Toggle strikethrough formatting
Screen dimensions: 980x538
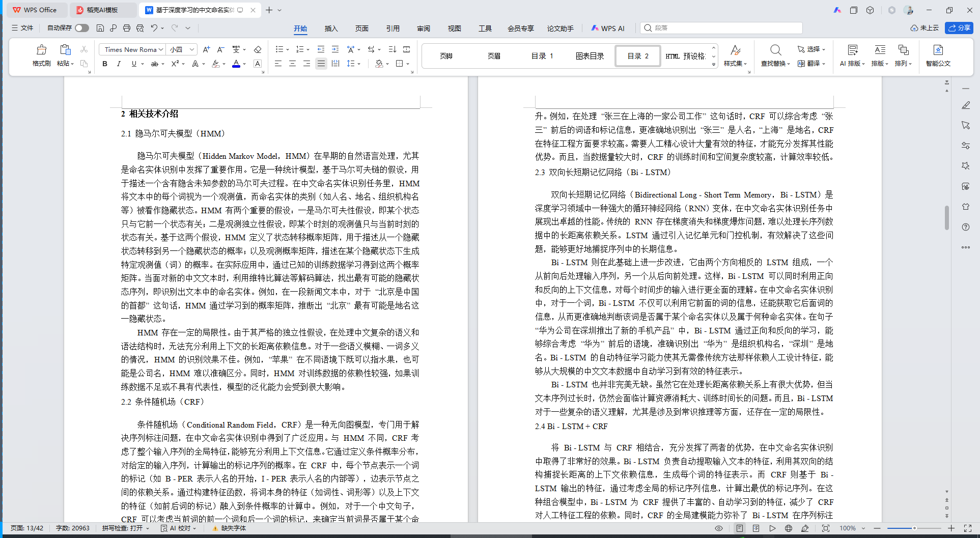pyautogui.click(x=154, y=64)
